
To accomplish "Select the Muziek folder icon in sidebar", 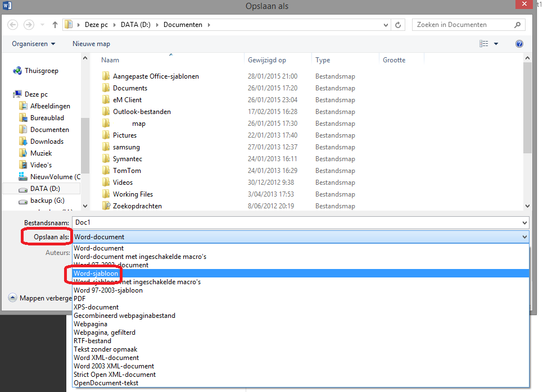I will 23,153.
